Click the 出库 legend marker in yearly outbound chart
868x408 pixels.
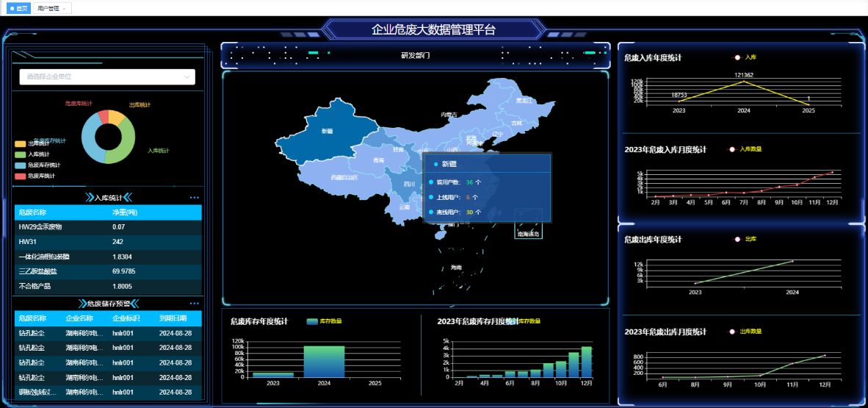(737, 239)
